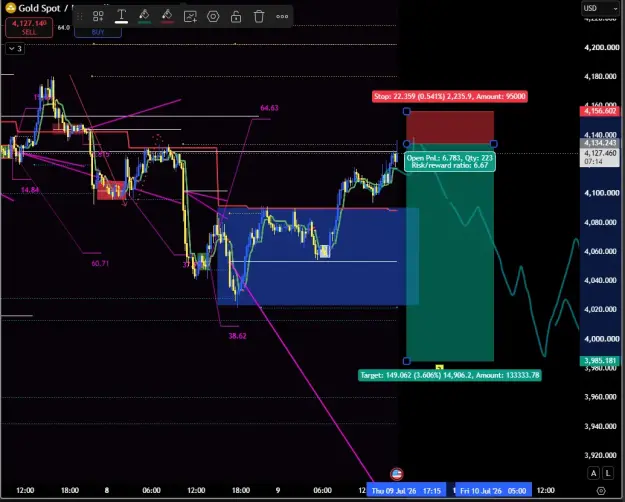
Task: Click the Thu 09 Jul '26 time label
Action: pyautogui.click(x=406, y=491)
